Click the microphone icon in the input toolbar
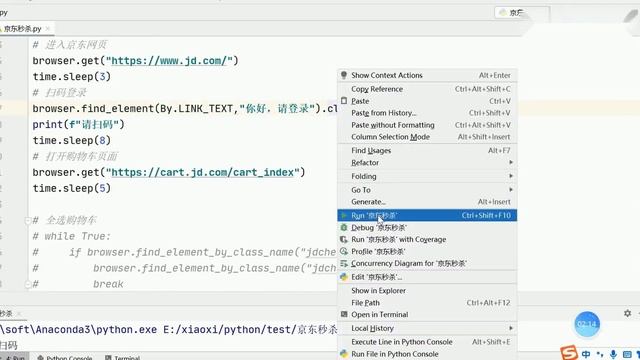Screen dimensions: 640x360 coord(613,354)
